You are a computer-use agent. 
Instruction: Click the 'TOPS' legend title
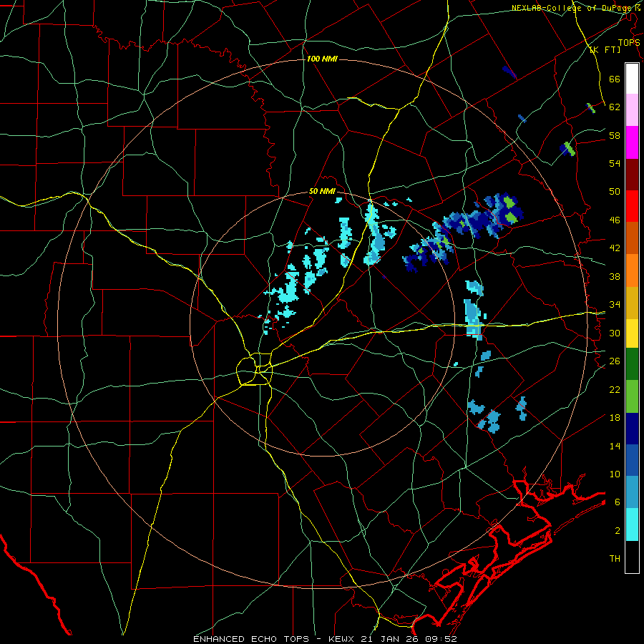629,42
